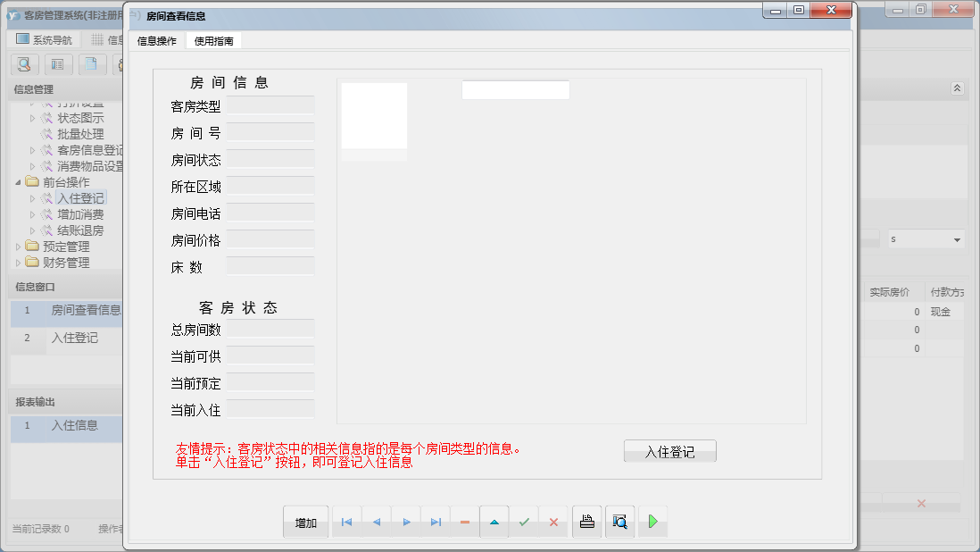
Task: Select 客房信息登记 in the tree
Action: point(90,151)
